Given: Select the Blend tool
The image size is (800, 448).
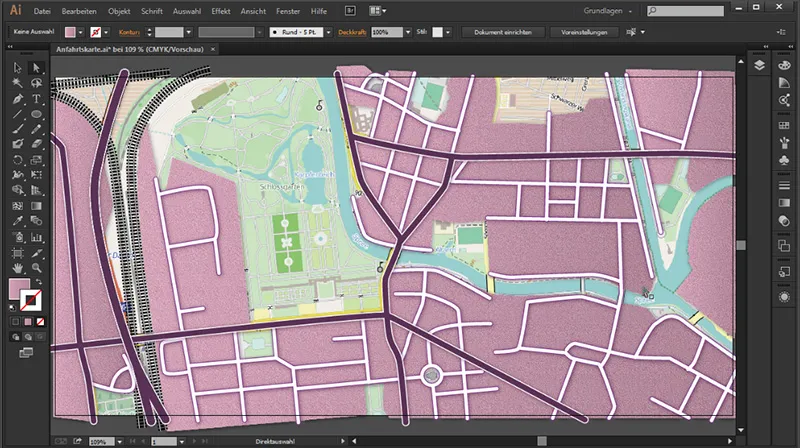Looking at the screenshot, I should pos(36,221).
